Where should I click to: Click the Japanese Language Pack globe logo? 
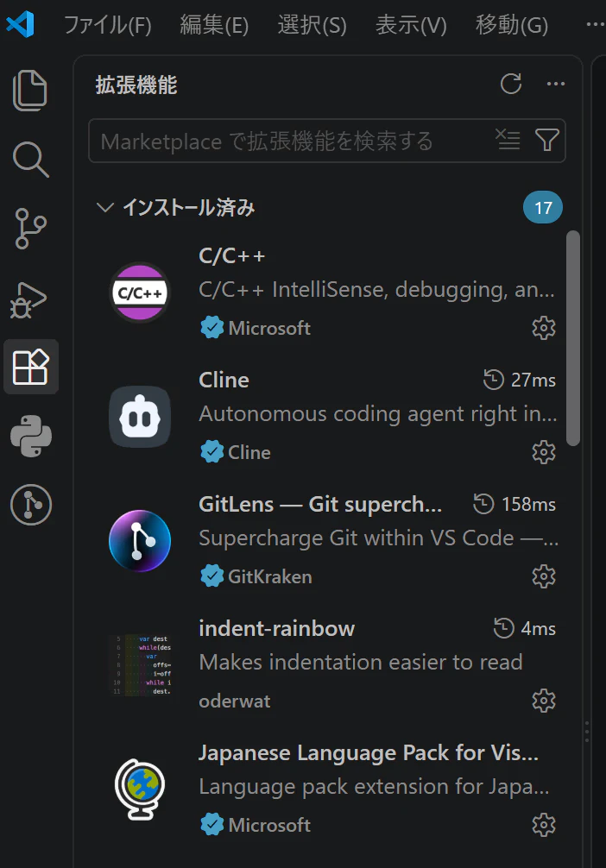(x=140, y=789)
